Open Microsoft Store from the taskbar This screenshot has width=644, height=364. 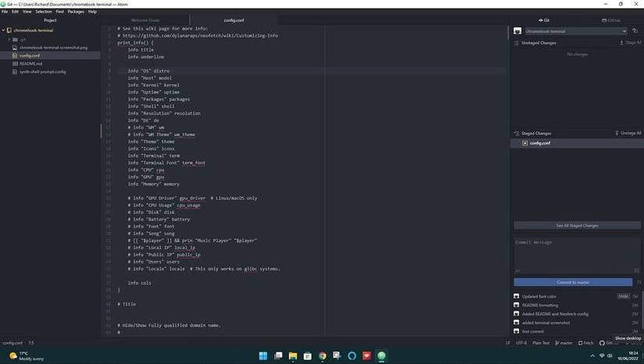308,355
